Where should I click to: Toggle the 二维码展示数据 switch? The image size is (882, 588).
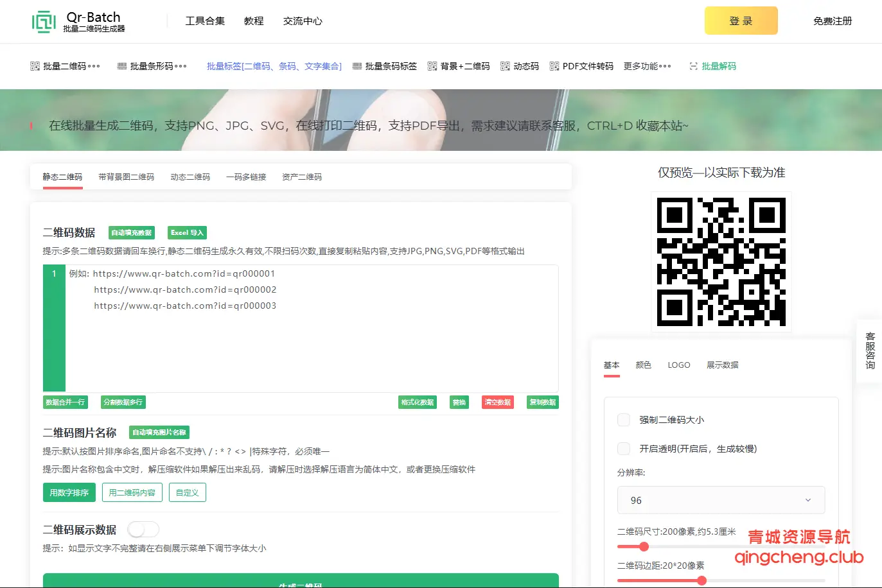pos(143,530)
